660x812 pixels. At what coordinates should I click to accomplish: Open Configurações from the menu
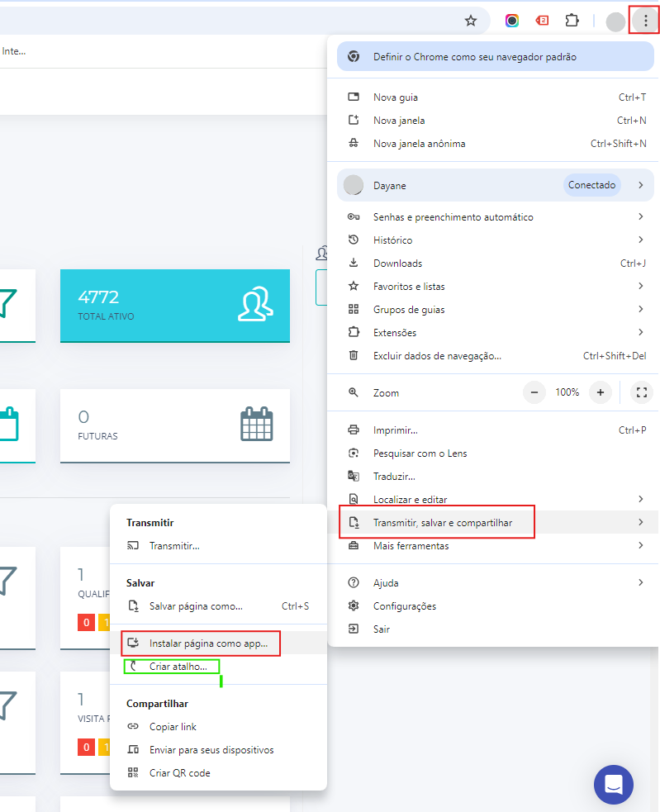point(404,606)
